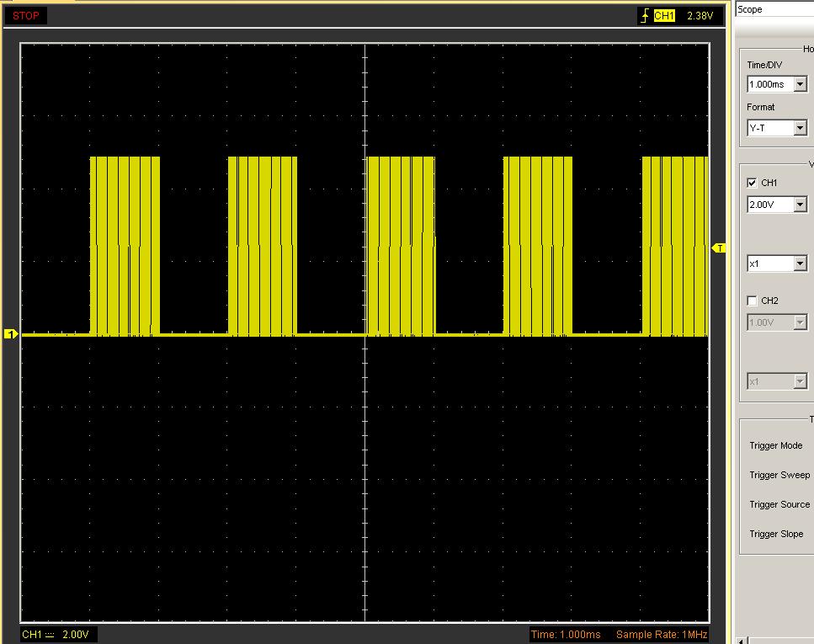Click the Trigger Sweep label
The image size is (814, 644).
[x=779, y=475]
